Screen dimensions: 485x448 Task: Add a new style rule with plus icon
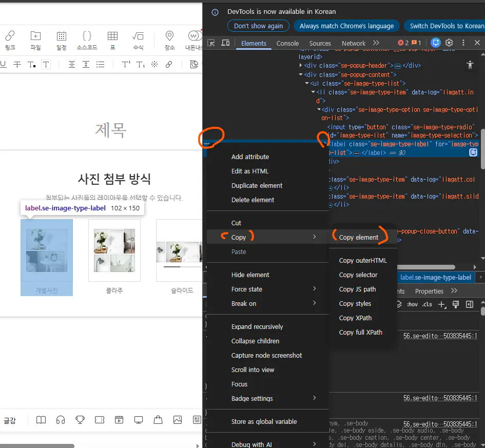pyautogui.click(x=442, y=304)
